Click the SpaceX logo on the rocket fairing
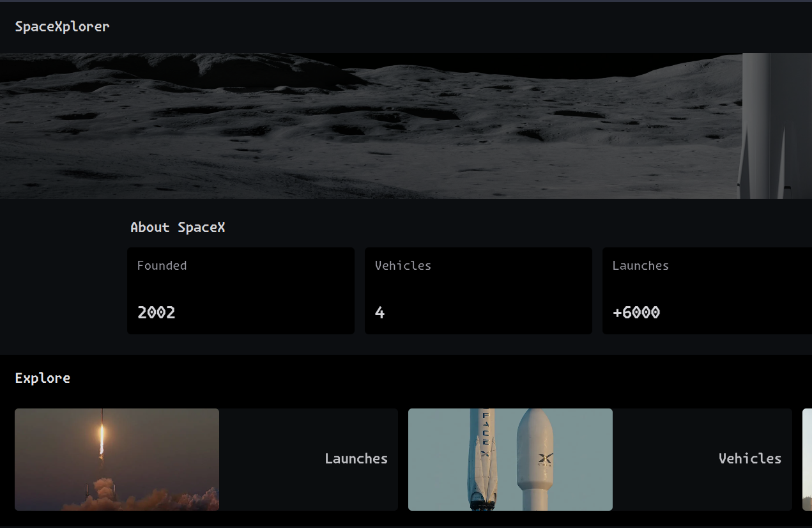Image resolution: width=812 pixels, height=528 pixels. click(545, 459)
